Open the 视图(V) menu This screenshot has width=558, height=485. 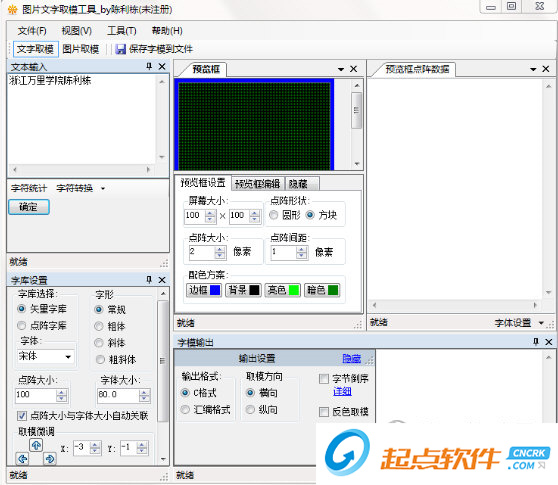coord(77,31)
